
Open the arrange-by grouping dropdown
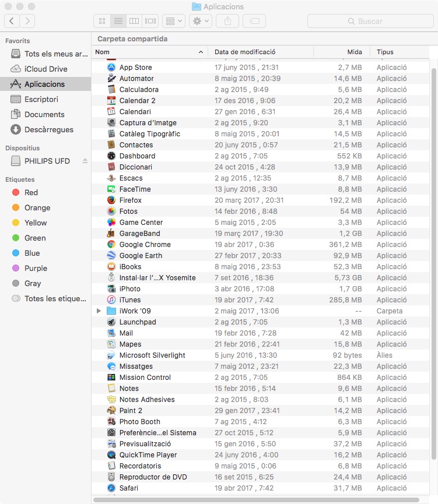point(174,21)
